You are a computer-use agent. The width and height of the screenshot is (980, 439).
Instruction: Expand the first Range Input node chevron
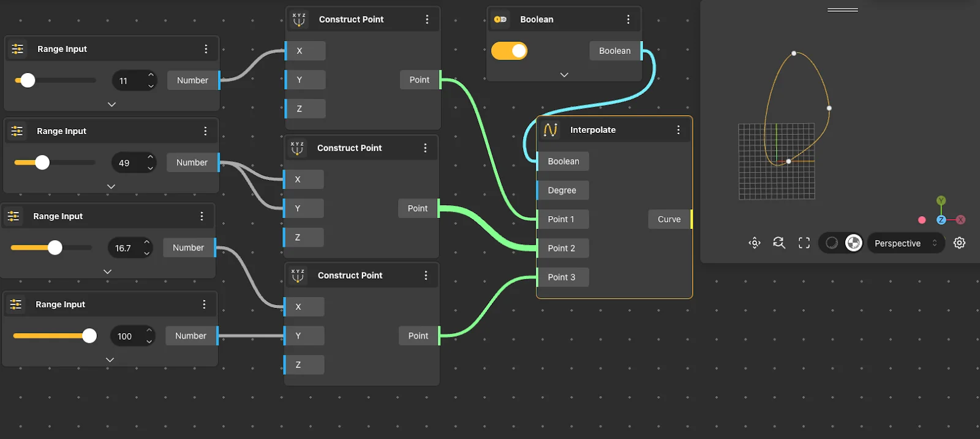(111, 104)
